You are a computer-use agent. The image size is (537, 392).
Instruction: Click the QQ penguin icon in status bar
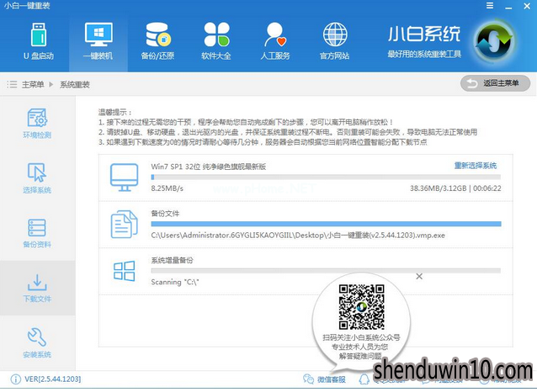click(x=364, y=379)
